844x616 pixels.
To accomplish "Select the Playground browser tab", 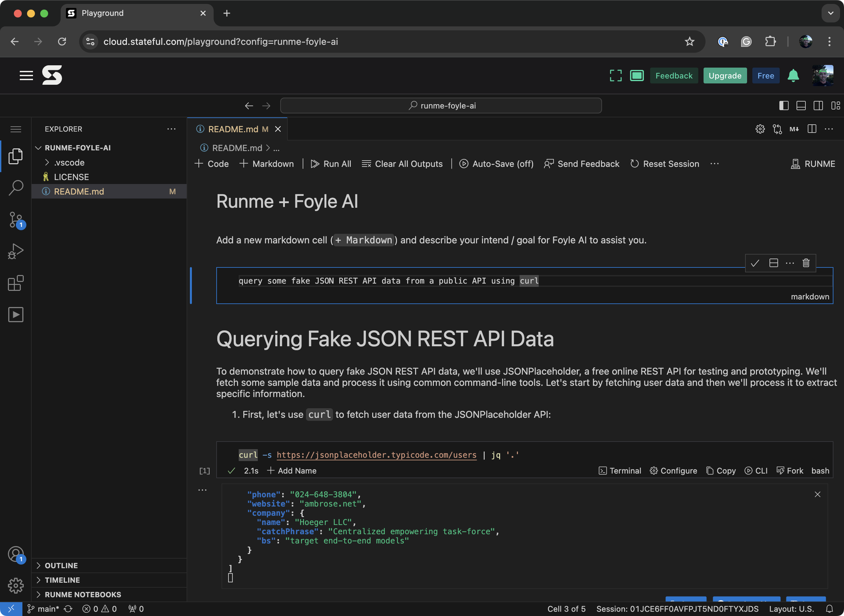I will (136, 14).
